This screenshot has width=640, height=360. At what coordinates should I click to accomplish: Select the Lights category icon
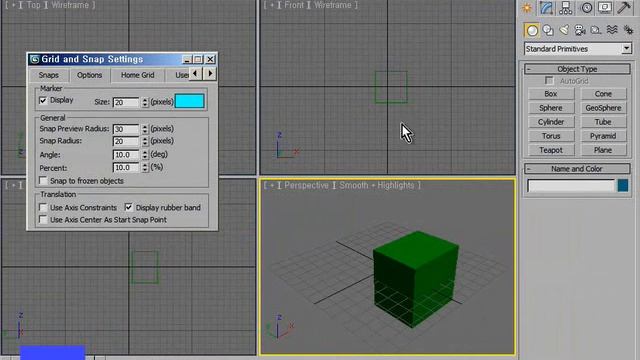pos(564,30)
